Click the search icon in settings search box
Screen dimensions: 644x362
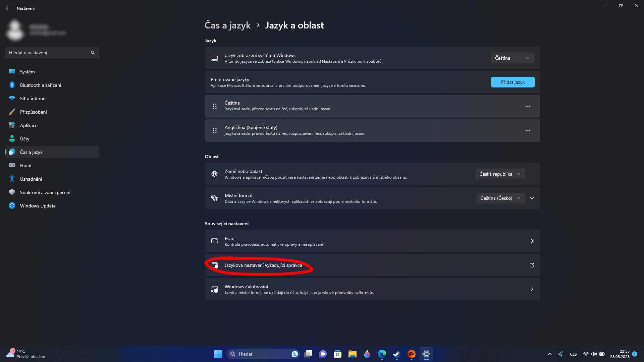93,53
